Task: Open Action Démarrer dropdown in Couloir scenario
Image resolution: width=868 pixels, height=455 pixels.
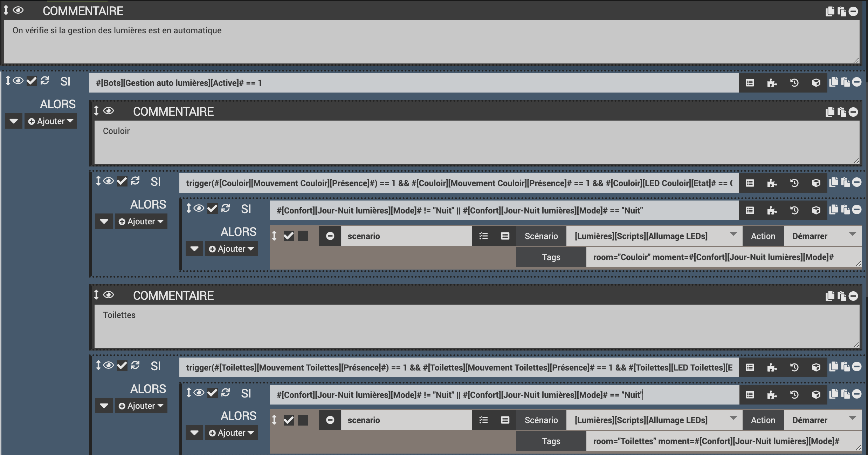Action: coord(822,236)
